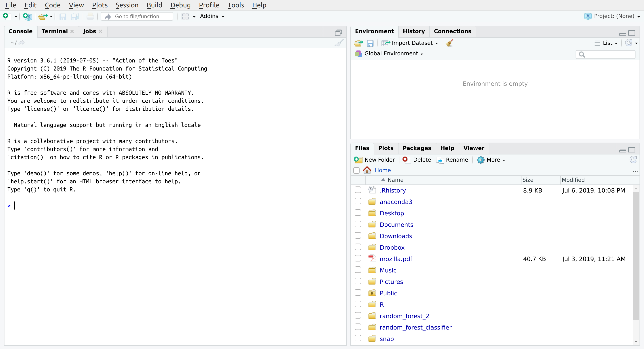Expand the recent files dropdown arrow
Viewport: 644px width, 349px height.
pos(51,17)
